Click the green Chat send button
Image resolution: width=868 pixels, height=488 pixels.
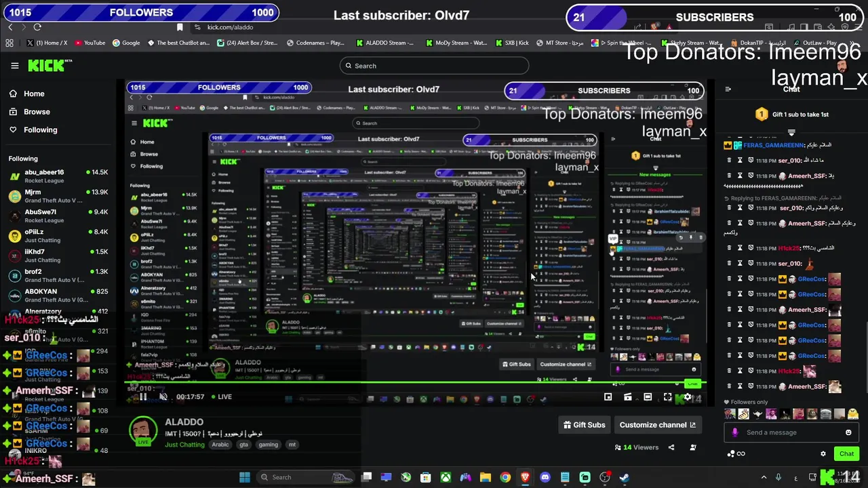point(846,453)
